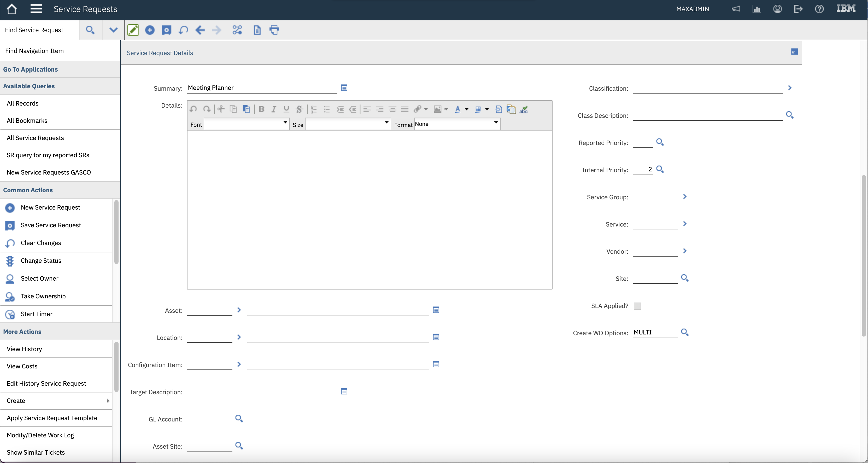
Task: Expand the Classification detail menu chevron
Action: point(789,88)
